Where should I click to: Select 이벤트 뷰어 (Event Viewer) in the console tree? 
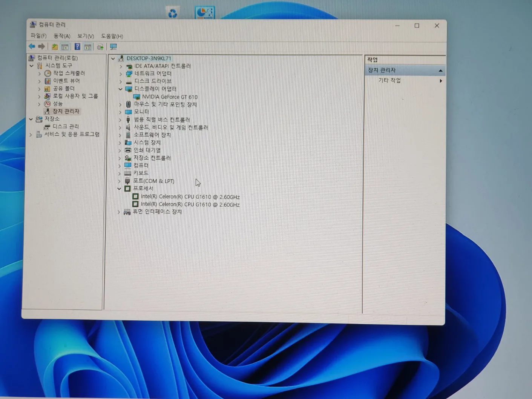coord(66,81)
